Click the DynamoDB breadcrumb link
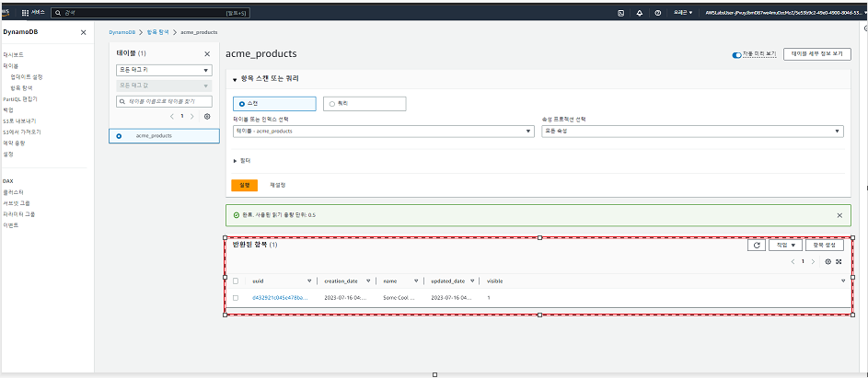Screen dimensions: 868x378 click(122, 33)
